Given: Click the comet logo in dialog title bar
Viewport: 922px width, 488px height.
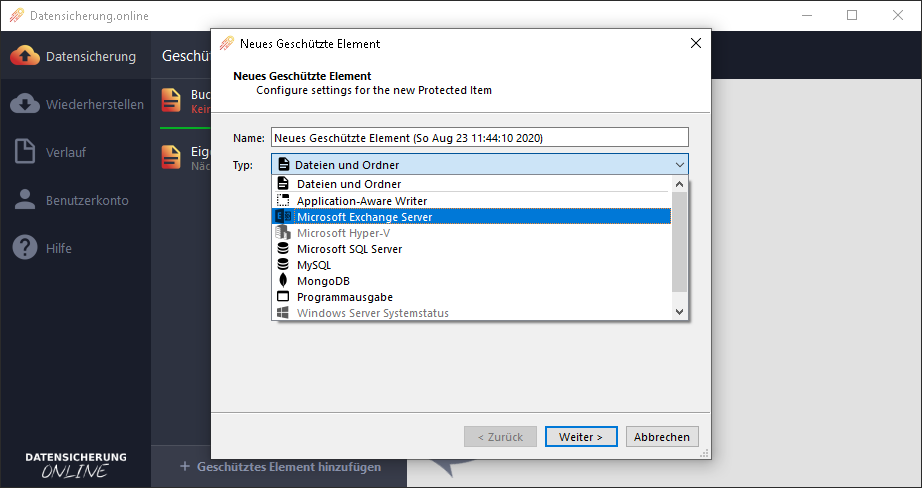Looking at the screenshot, I should [x=227, y=44].
